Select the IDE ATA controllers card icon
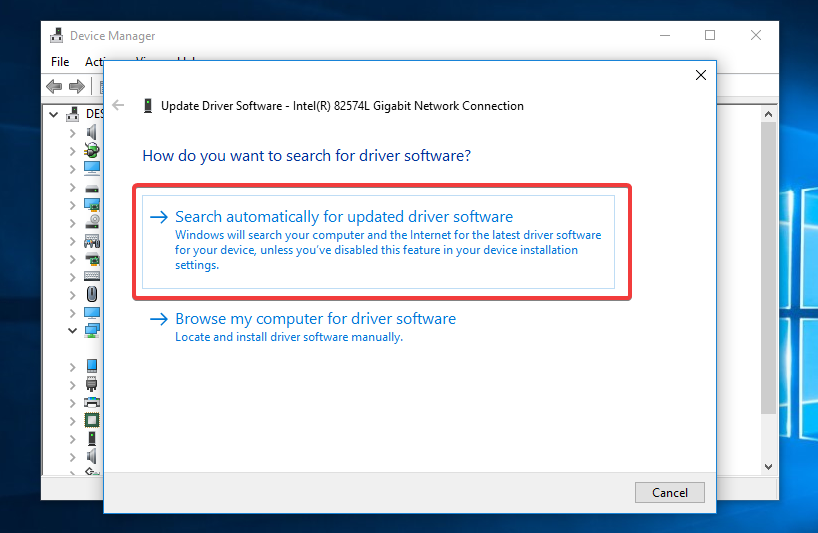The image size is (818, 533). coord(92,259)
